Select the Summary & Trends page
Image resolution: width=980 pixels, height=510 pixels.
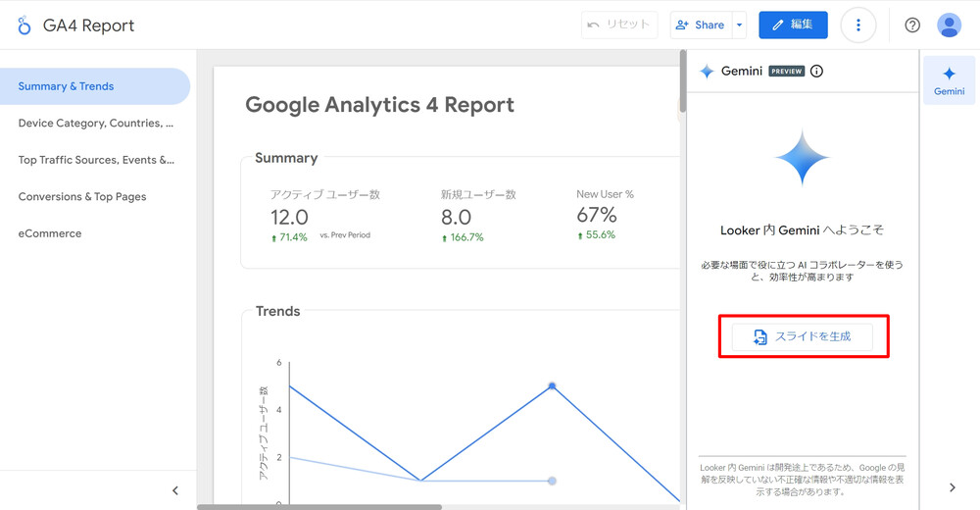click(x=95, y=86)
